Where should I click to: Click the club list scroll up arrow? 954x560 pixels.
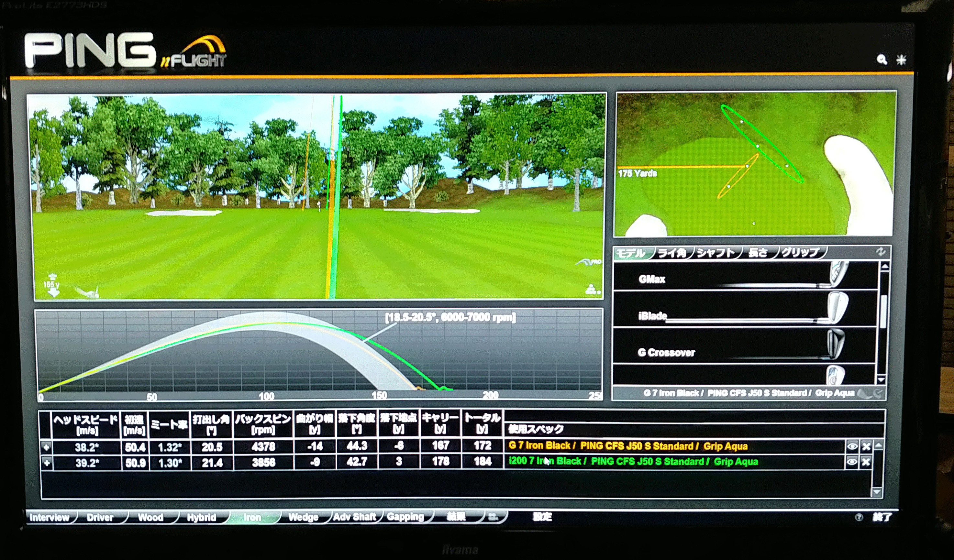pos(884,266)
